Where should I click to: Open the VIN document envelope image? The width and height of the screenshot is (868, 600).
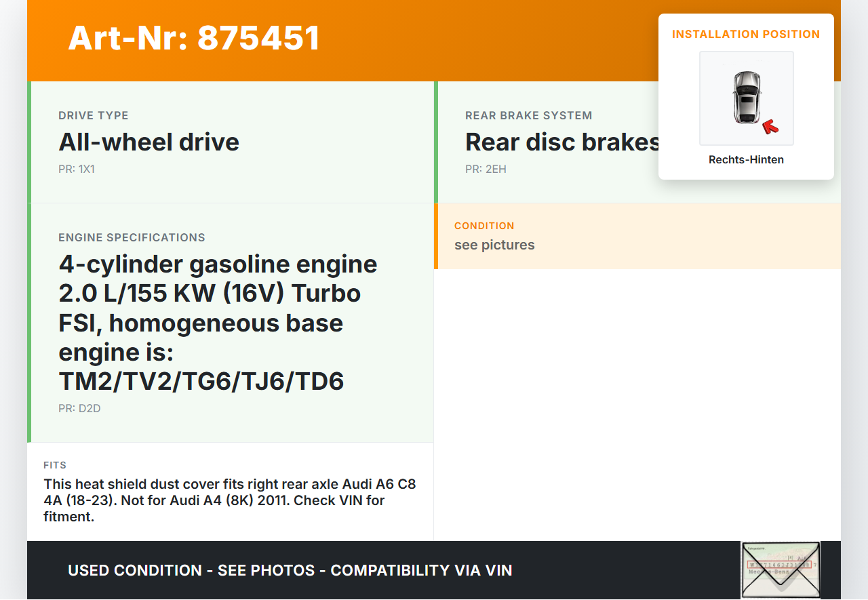tap(781, 570)
